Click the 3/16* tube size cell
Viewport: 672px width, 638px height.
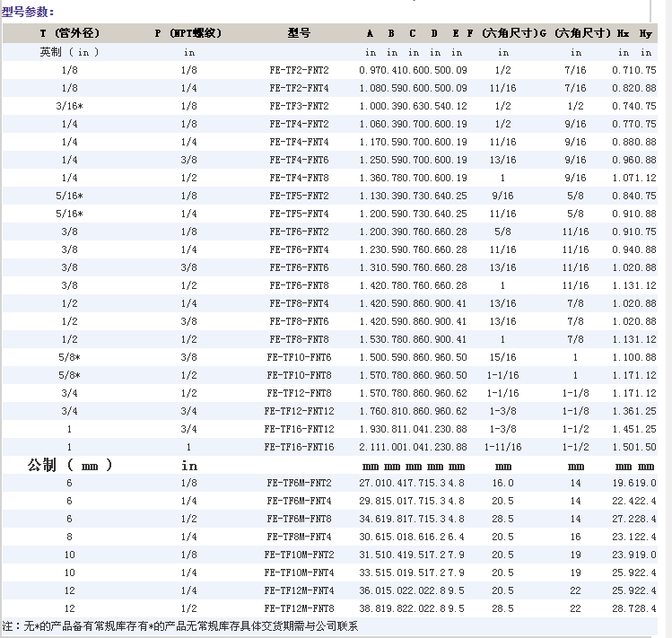69,106
